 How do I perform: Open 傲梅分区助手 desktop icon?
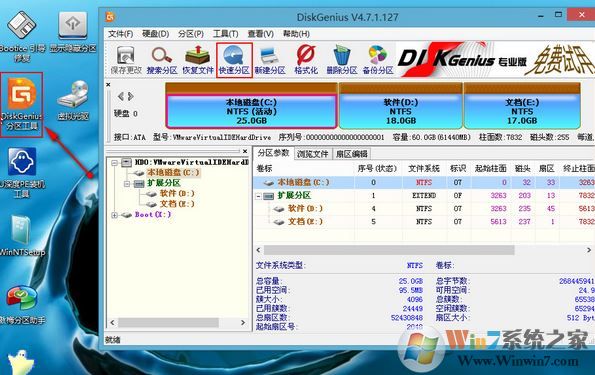pyautogui.click(x=22, y=305)
